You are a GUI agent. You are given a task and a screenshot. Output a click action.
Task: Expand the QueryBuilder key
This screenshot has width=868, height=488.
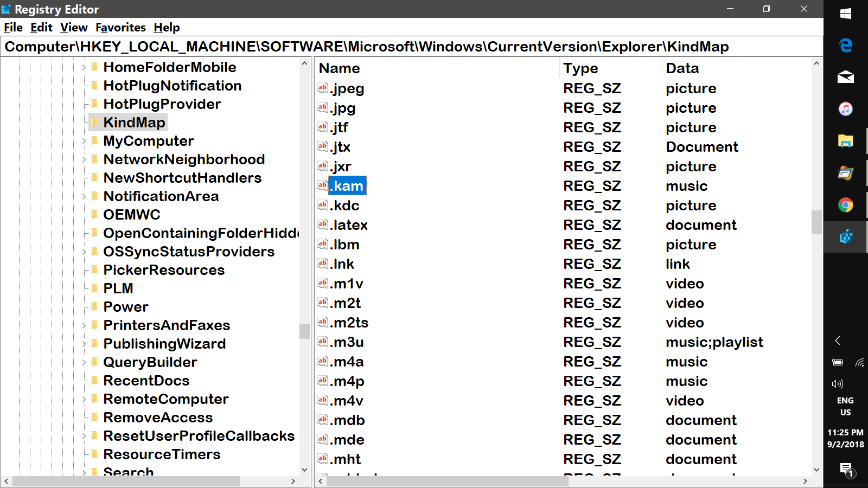(x=84, y=362)
